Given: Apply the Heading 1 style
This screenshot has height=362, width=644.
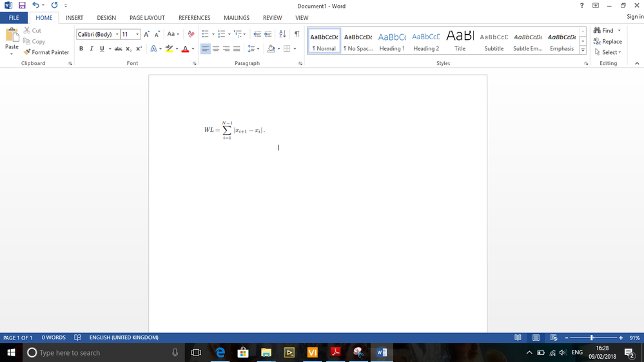Looking at the screenshot, I should click(392, 41).
